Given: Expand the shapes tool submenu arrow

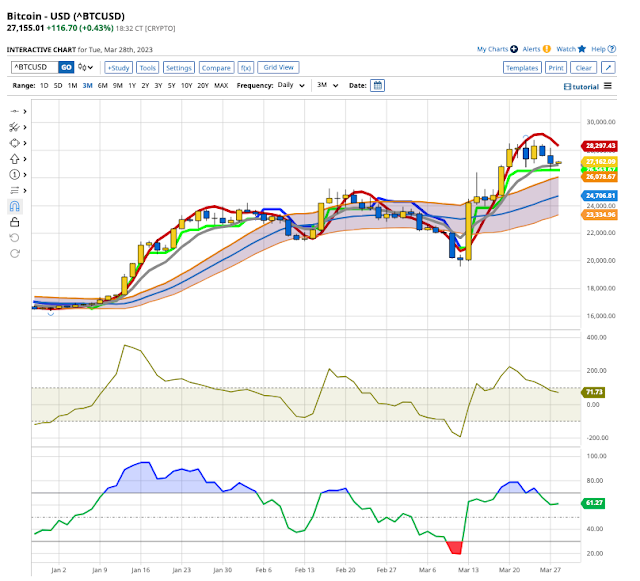Looking at the screenshot, I should tap(25, 143).
